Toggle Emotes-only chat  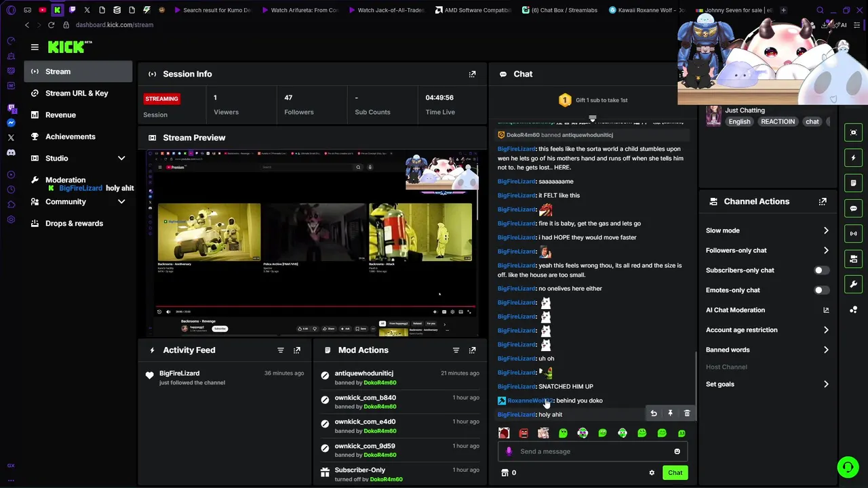pos(821,290)
